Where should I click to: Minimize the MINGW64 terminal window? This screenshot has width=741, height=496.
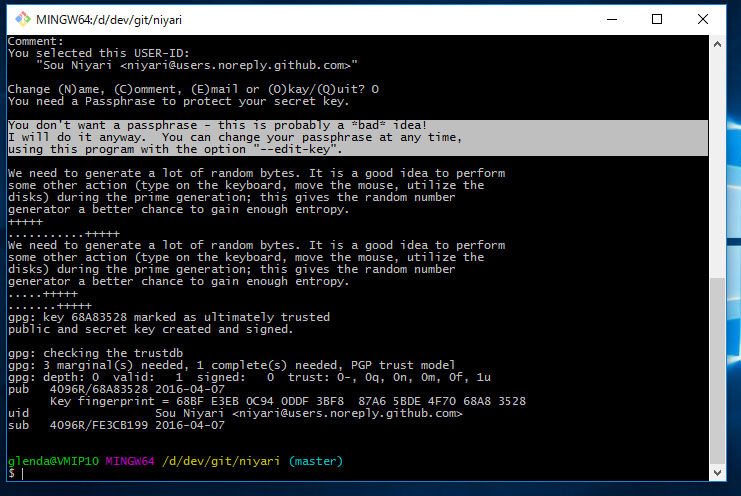coord(612,19)
